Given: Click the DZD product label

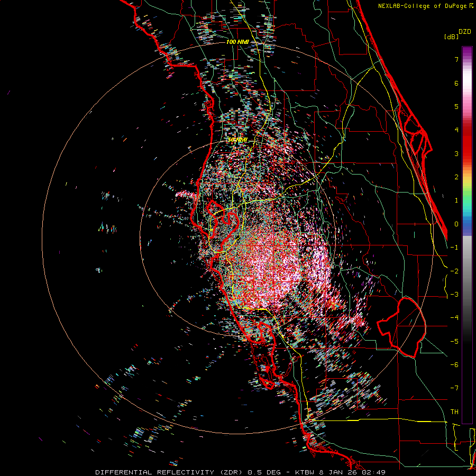Looking at the screenshot, I should 465,32.
